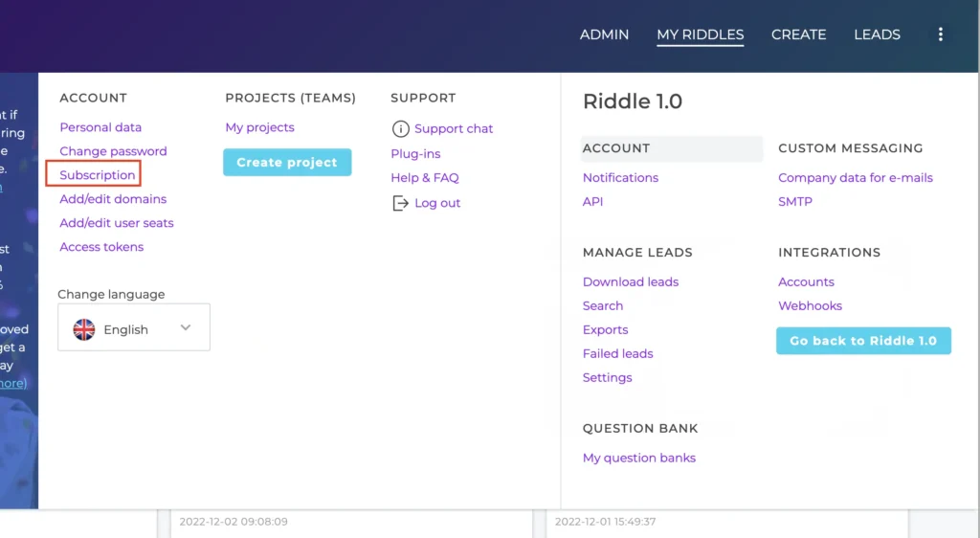This screenshot has height=538, width=980.
Task: Click the Support chat info icon
Action: point(400,128)
